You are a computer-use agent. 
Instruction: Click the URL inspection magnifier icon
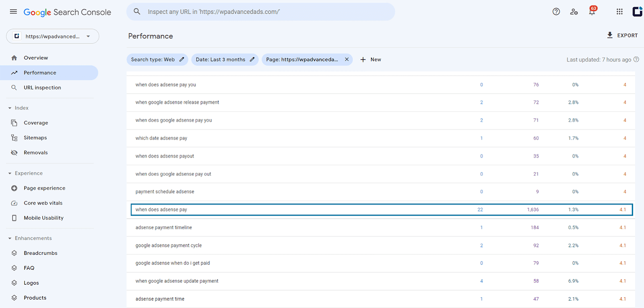click(x=14, y=88)
